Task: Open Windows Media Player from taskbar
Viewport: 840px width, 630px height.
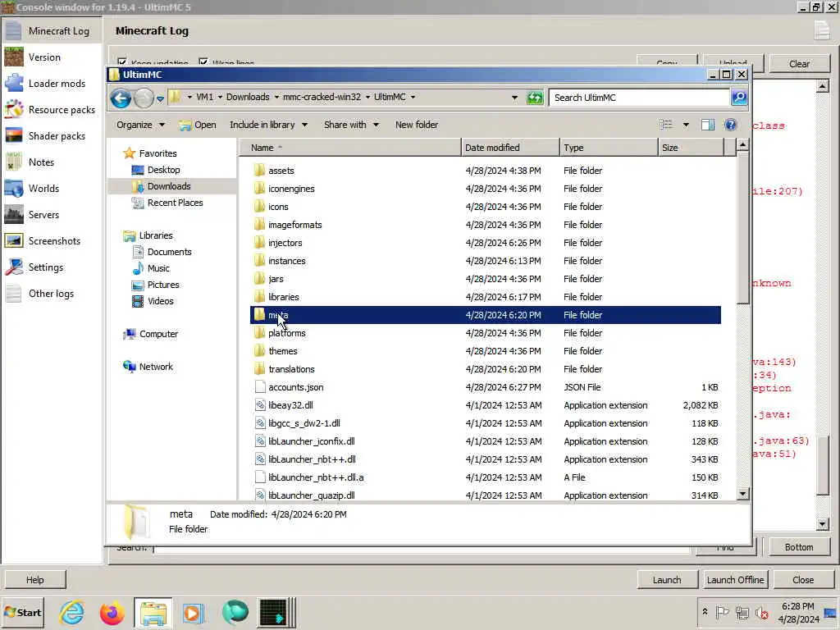Action: click(193, 613)
